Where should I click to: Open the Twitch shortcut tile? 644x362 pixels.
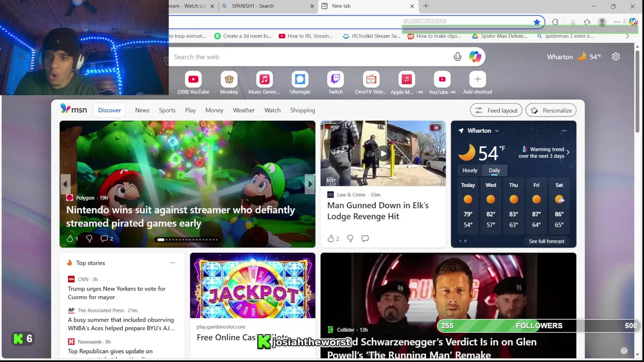click(336, 83)
